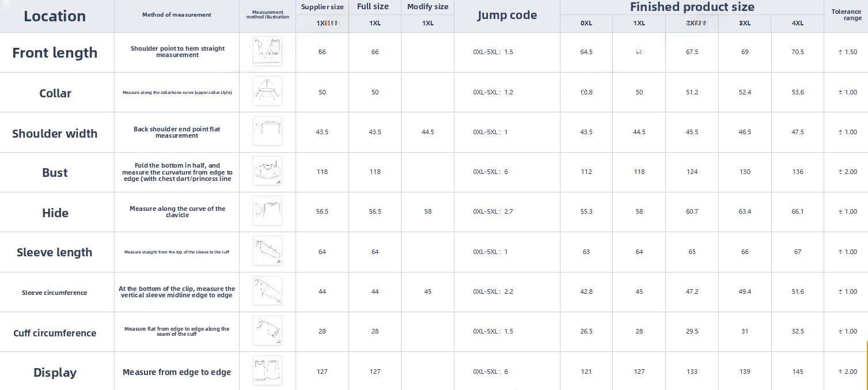View the Sleeve length illustration image
Image resolution: width=868 pixels, height=390 pixels.
pos(267,251)
